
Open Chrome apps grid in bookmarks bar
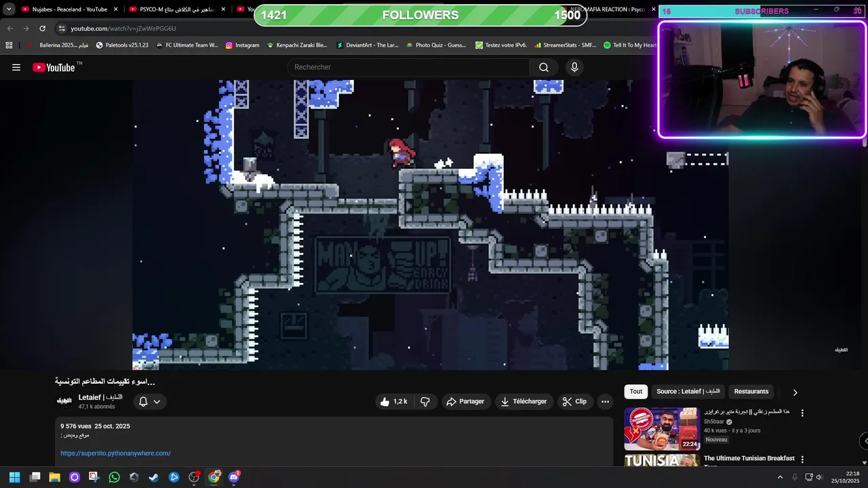click(x=9, y=45)
